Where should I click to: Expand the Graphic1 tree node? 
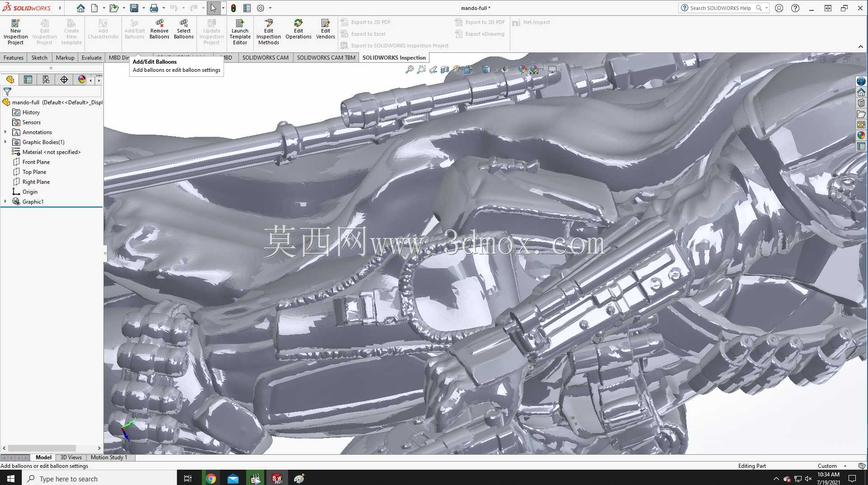coord(5,201)
